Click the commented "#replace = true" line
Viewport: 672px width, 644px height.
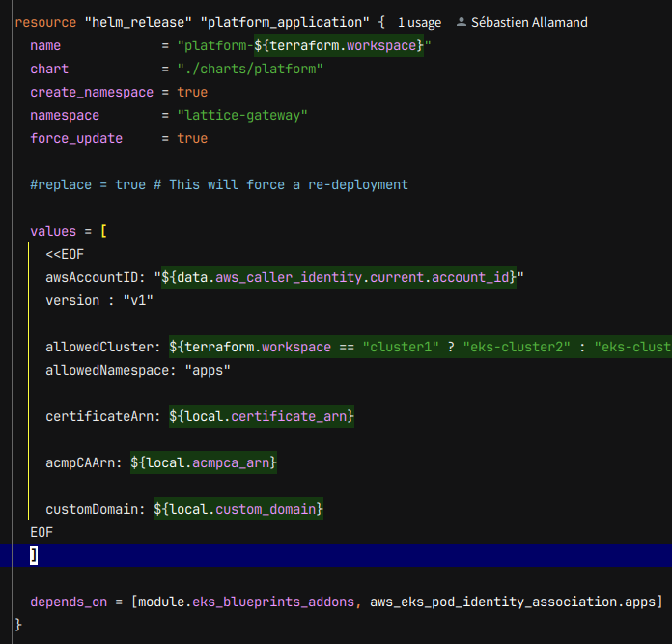[219, 184]
